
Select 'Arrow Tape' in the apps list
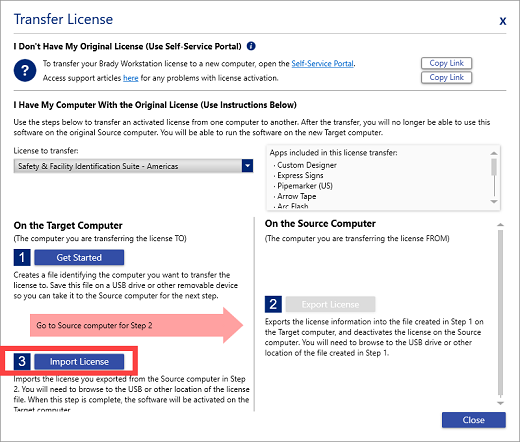click(x=297, y=196)
